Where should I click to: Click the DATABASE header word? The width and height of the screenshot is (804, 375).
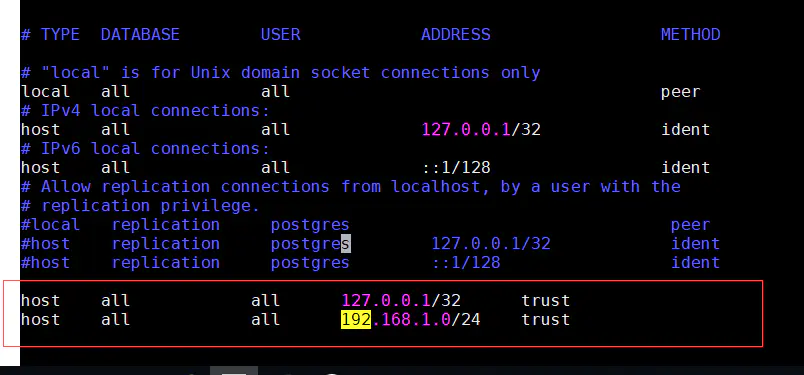tap(140, 34)
